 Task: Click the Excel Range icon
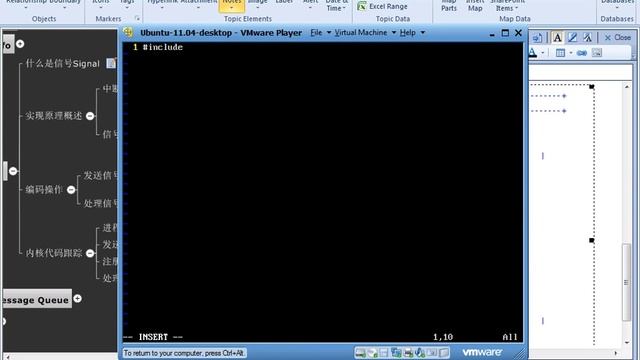click(x=362, y=6)
